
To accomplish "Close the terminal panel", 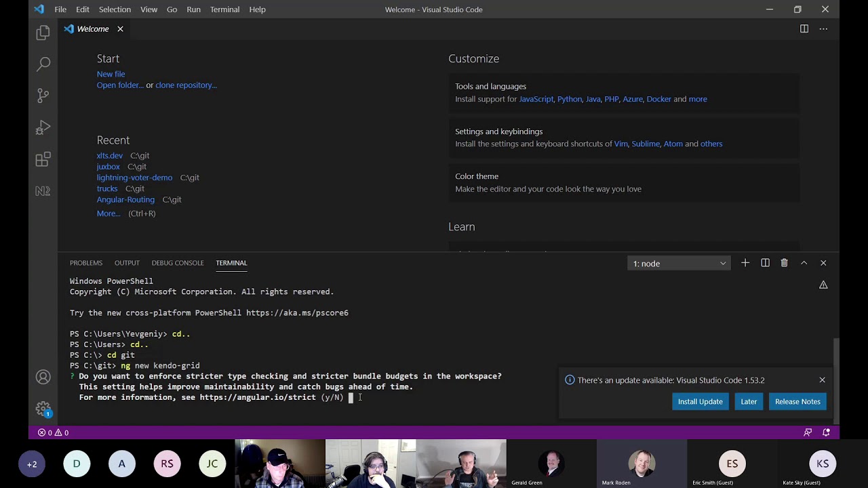I will tap(823, 263).
